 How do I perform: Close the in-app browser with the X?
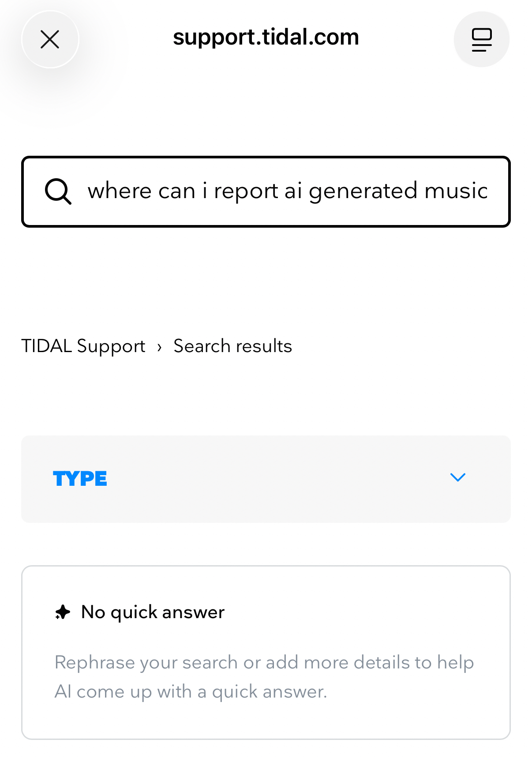click(x=50, y=40)
